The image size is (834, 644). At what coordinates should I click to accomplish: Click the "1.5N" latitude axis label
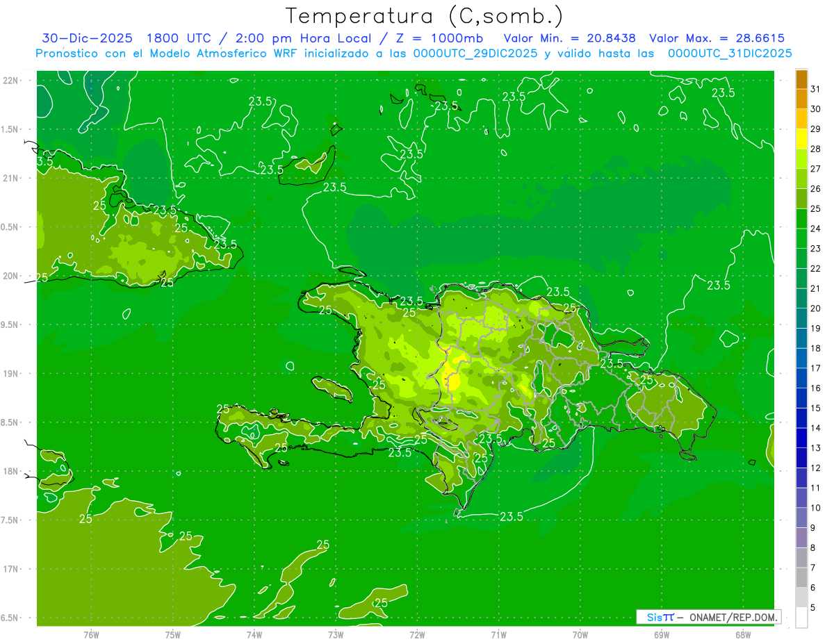coord(10,129)
